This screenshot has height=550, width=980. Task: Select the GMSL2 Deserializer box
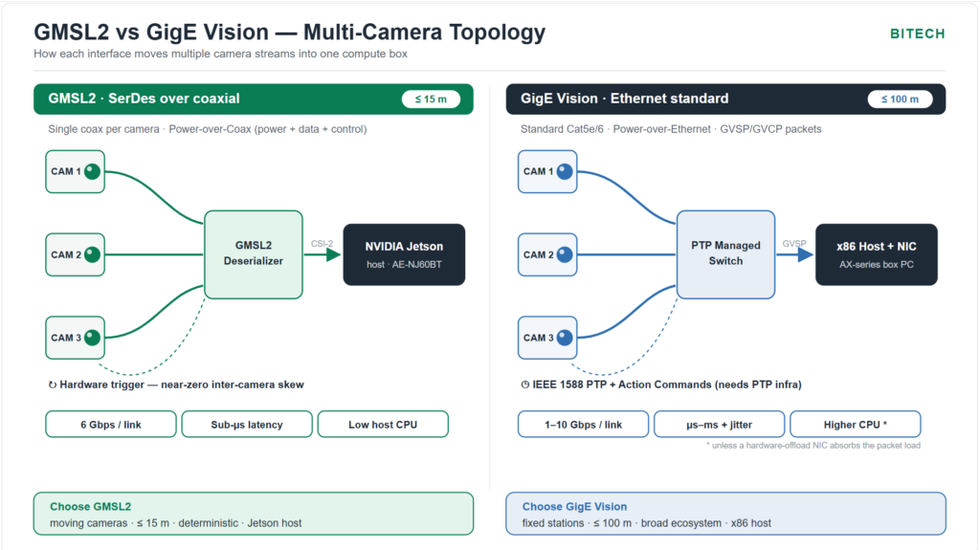click(x=253, y=254)
